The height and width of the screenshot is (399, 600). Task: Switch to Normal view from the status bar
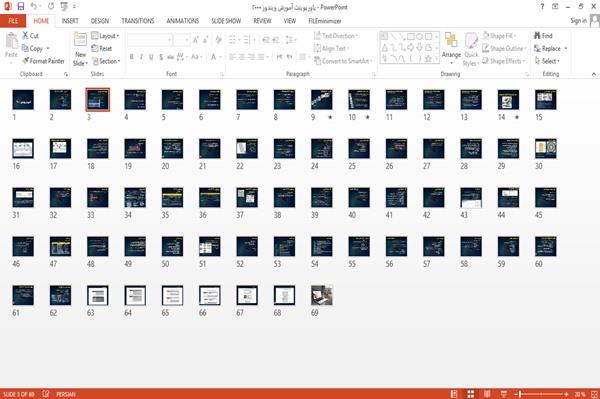coord(454,394)
